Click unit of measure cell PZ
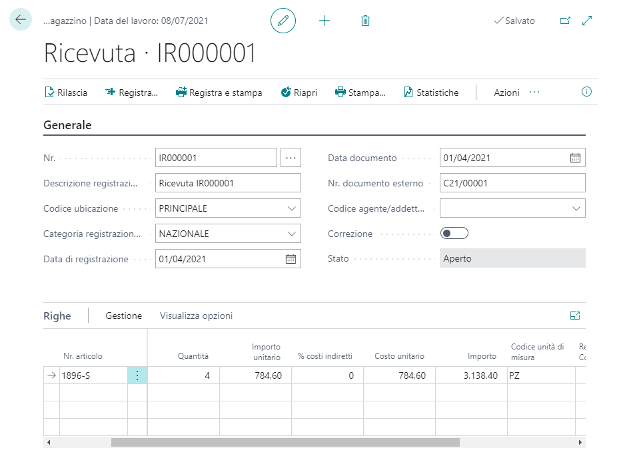 click(x=541, y=375)
